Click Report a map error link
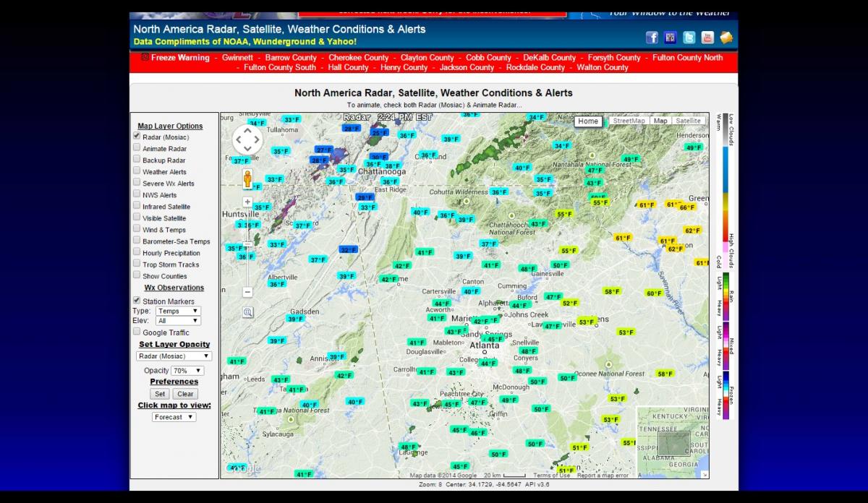The image size is (868, 503). pyautogui.click(x=603, y=475)
